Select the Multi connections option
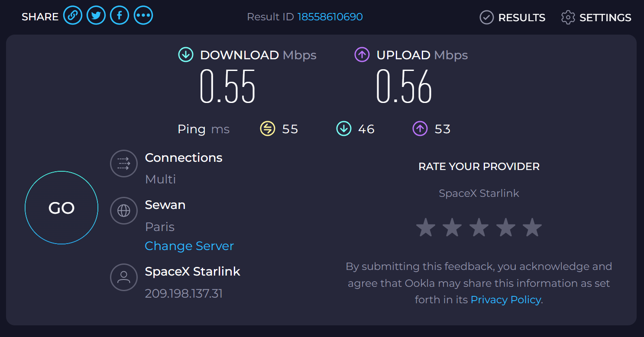The height and width of the screenshot is (337, 644). 161,179
